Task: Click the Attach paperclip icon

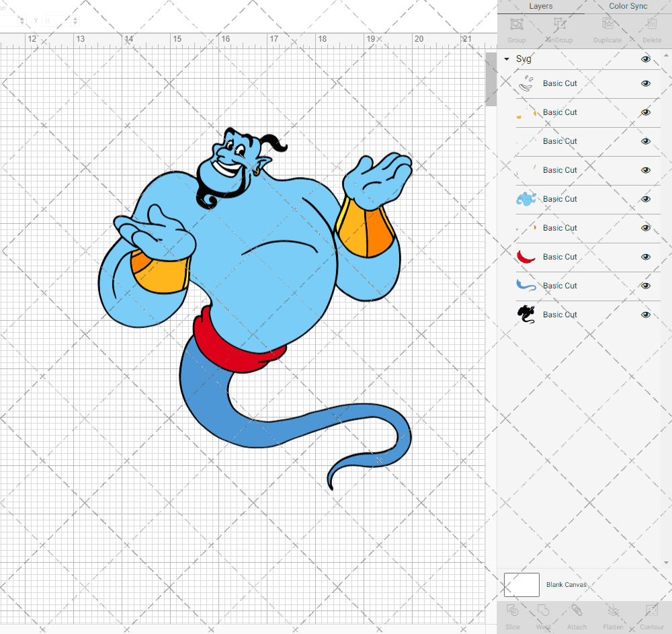Action: coord(577,610)
